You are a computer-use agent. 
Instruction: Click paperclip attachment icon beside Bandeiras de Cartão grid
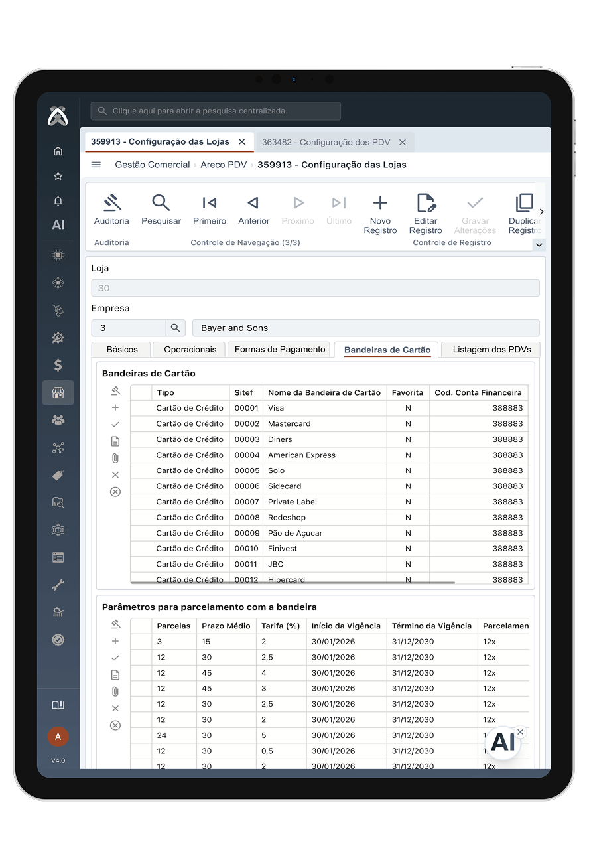point(115,458)
